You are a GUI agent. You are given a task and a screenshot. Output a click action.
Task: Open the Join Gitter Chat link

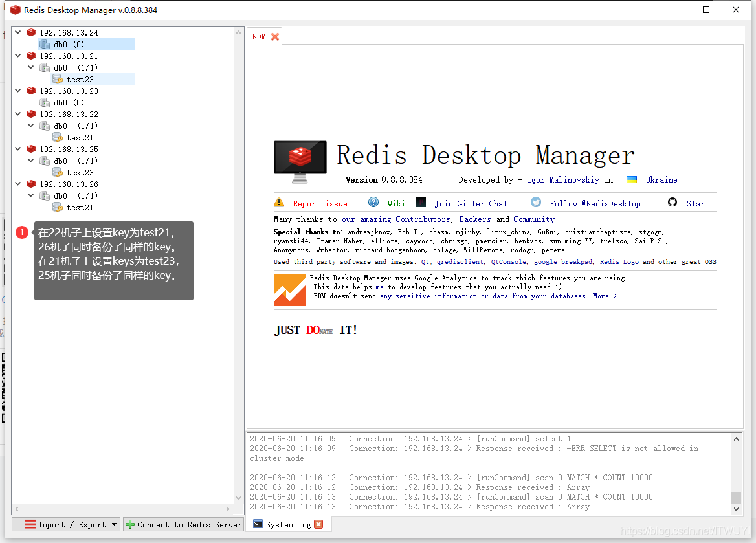[x=471, y=203]
